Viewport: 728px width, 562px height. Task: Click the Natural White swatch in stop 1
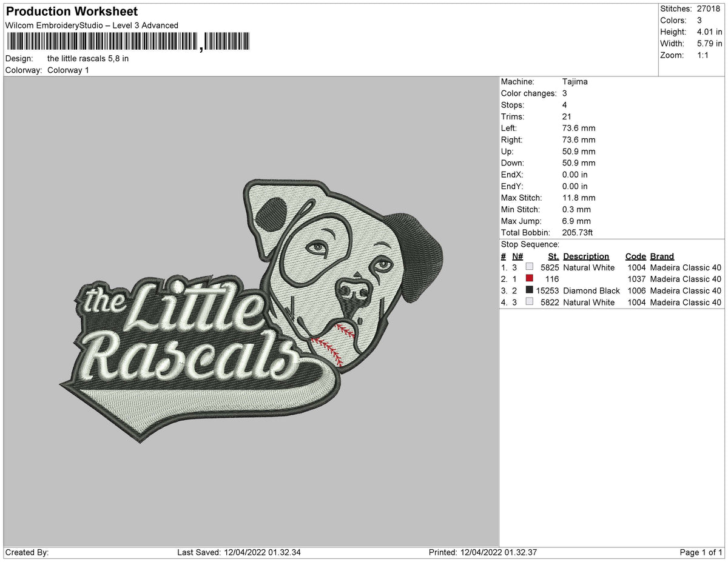click(529, 267)
